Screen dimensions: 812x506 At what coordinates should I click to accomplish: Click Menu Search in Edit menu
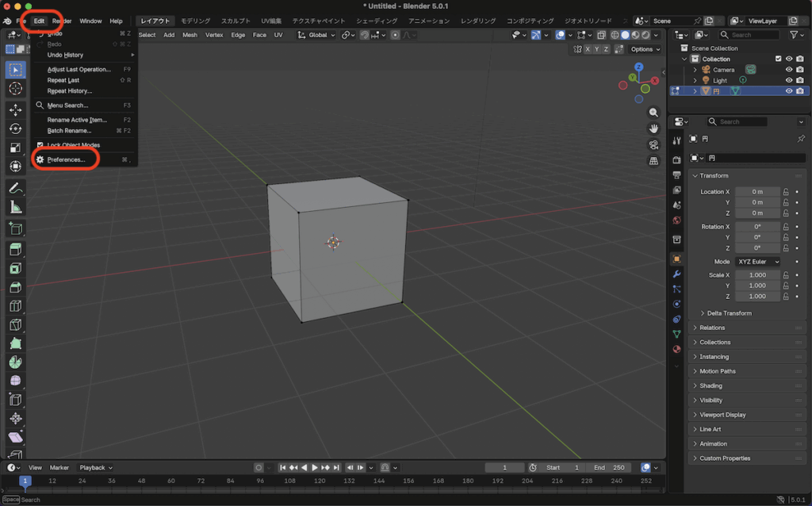pyautogui.click(x=67, y=105)
